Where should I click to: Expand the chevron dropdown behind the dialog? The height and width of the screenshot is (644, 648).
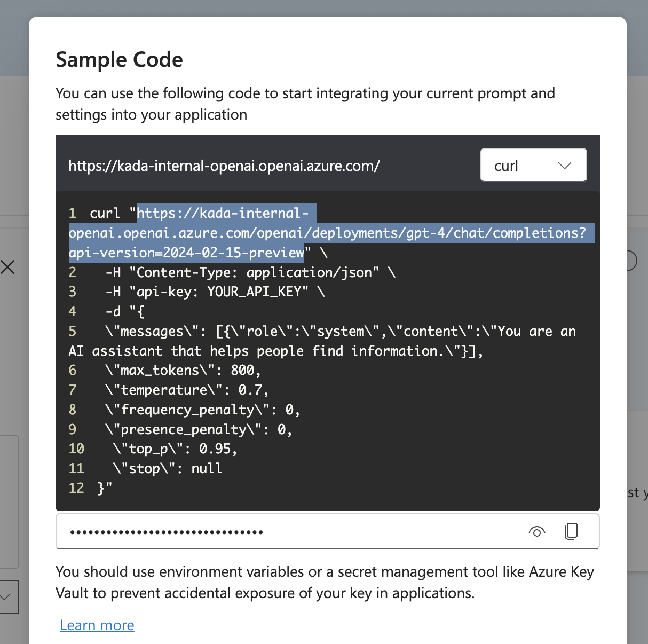[6, 596]
